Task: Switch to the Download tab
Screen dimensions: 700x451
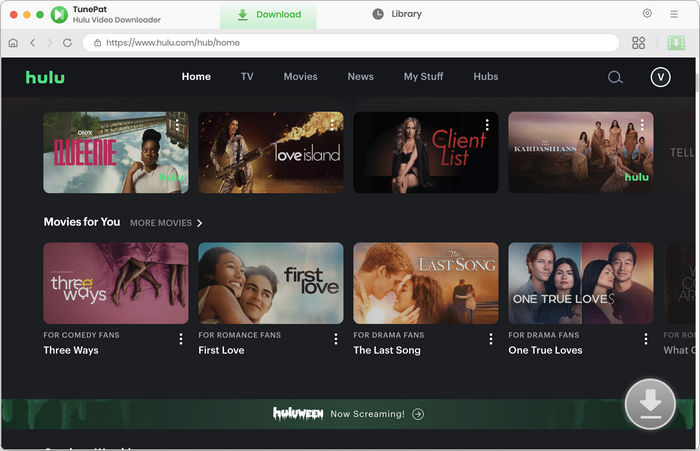Action: 268,15
